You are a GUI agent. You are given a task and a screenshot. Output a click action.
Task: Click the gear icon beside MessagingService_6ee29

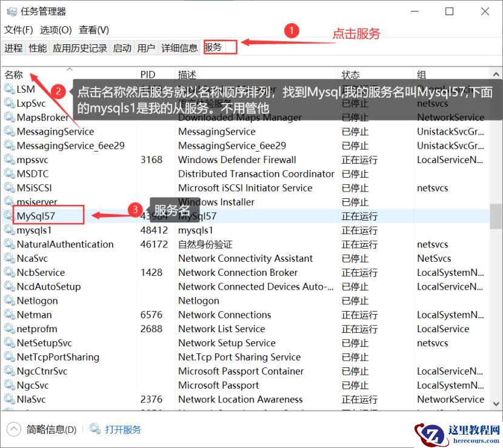pyautogui.click(x=9, y=145)
